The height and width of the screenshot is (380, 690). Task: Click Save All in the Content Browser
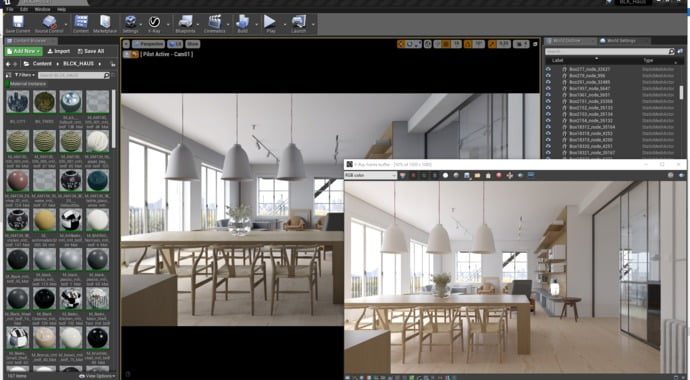pyautogui.click(x=91, y=51)
